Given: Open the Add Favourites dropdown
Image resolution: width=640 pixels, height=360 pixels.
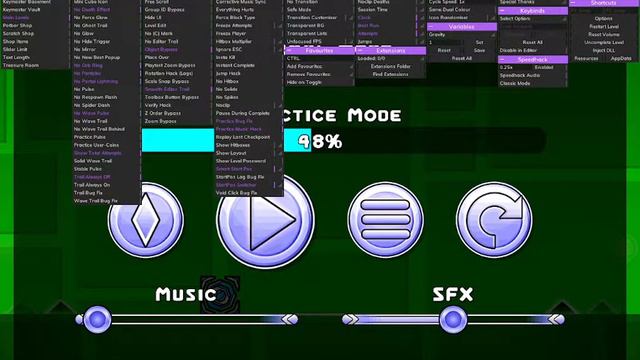Looking at the screenshot, I should [320, 66].
